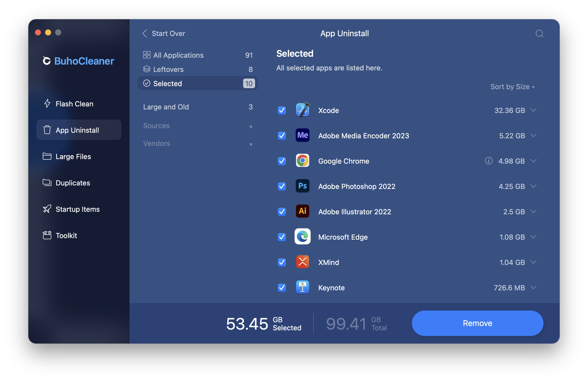
Task: Click the Adobe Illustrator app icon
Action: 303,211
